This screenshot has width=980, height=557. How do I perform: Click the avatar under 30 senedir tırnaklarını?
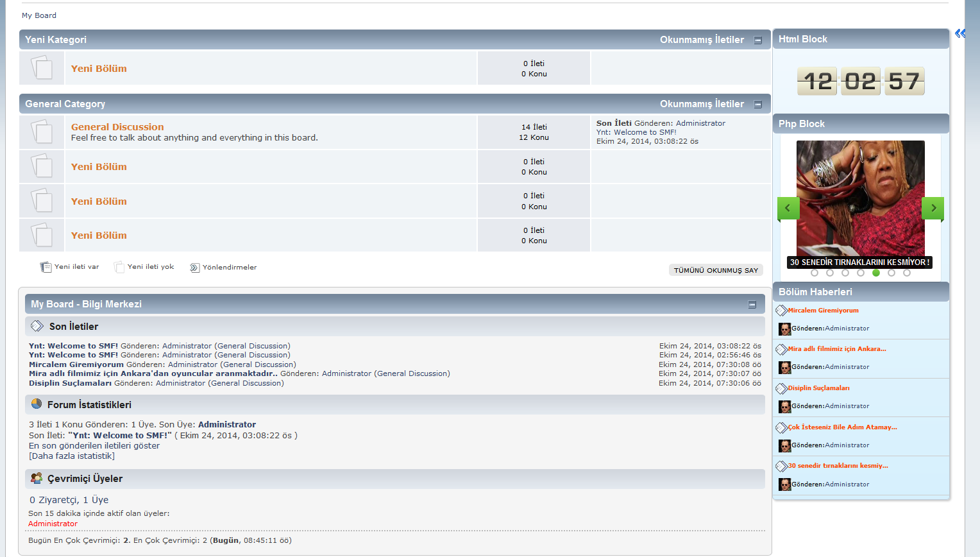[x=785, y=484]
